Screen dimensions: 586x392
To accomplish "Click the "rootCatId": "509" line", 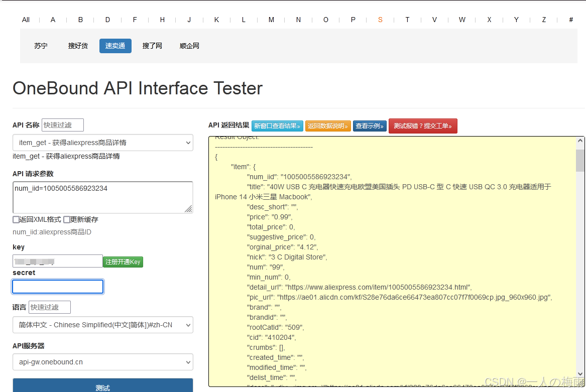I will click(x=276, y=327).
